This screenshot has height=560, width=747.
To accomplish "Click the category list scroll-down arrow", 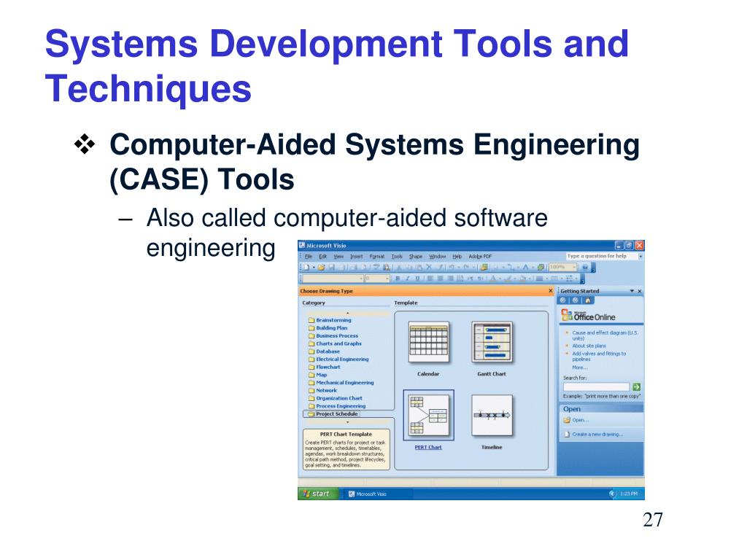I will (x=347, y=422).
